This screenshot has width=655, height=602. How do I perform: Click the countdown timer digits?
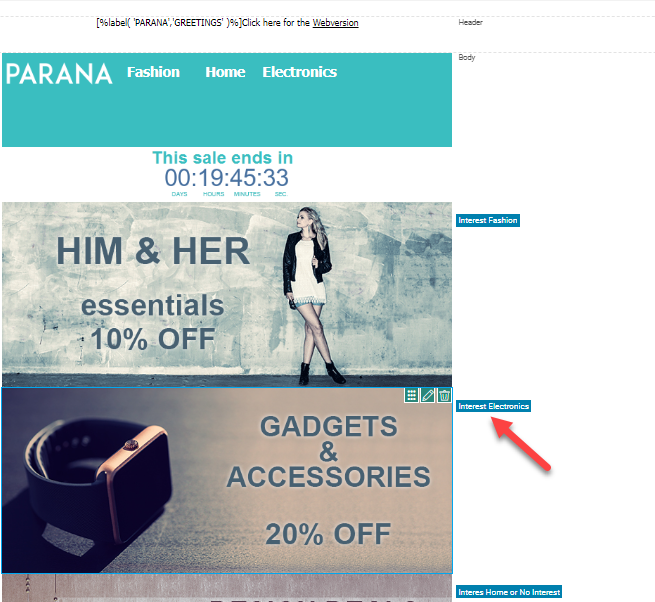pyautogui.click(x=226, y=178)
